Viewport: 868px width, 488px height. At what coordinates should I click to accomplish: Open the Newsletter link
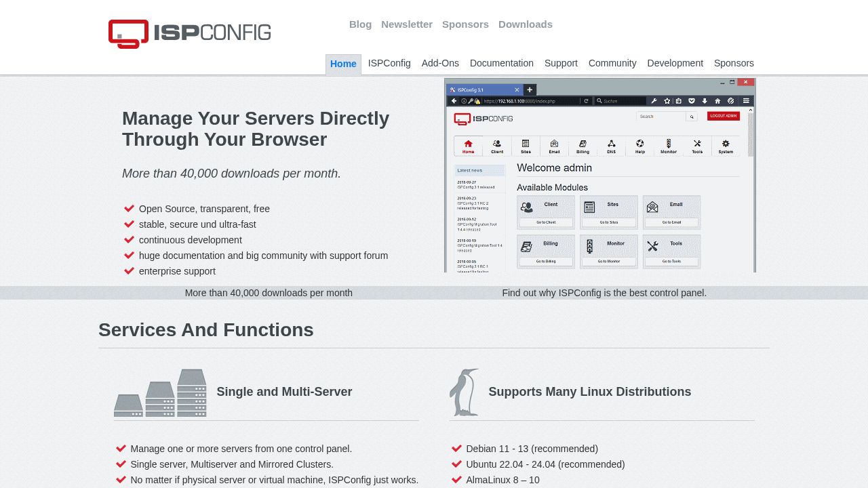tap(407, 24)
